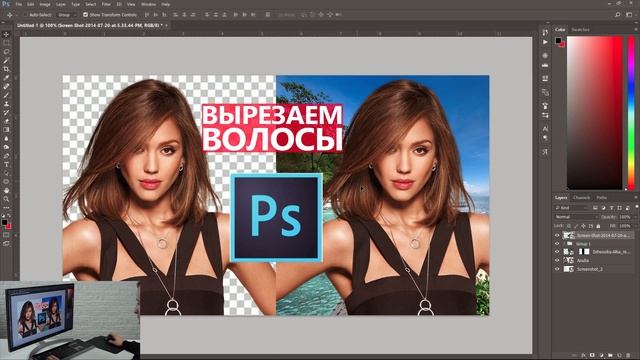Toggle visibility of the fourth layer
The width and height of the screenshot is (640, 360).
tap(557, 260)
